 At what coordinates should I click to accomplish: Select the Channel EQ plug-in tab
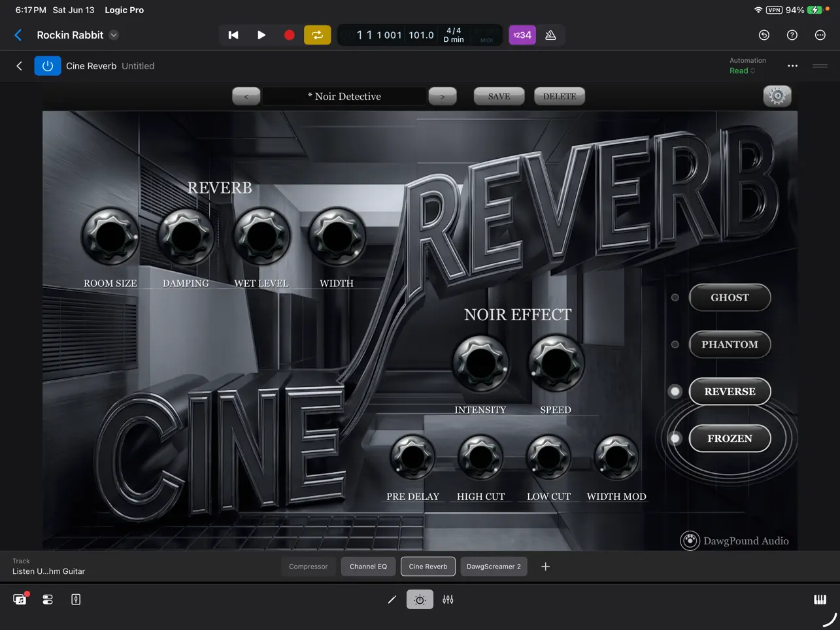[x=368, y=567]
